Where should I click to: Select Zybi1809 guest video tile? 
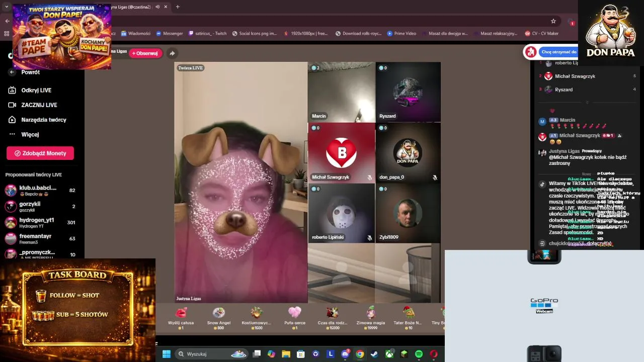coord(408,213)
